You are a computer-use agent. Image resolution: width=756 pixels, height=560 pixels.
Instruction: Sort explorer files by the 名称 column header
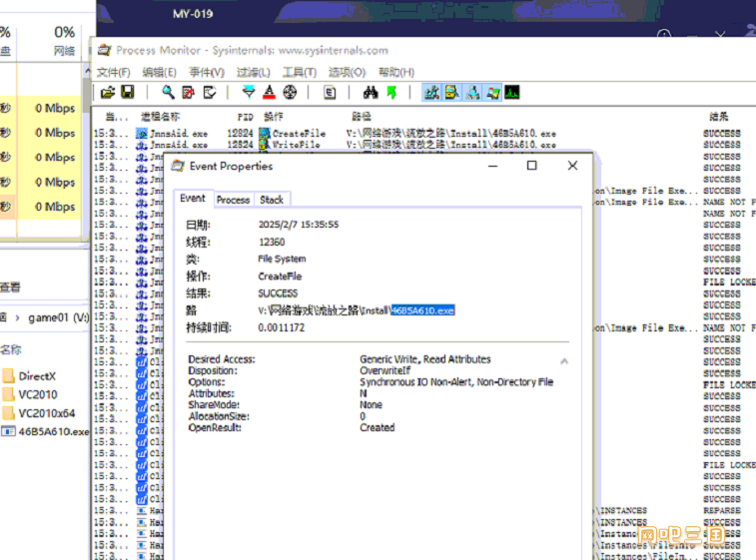click(x=11, y=350)
